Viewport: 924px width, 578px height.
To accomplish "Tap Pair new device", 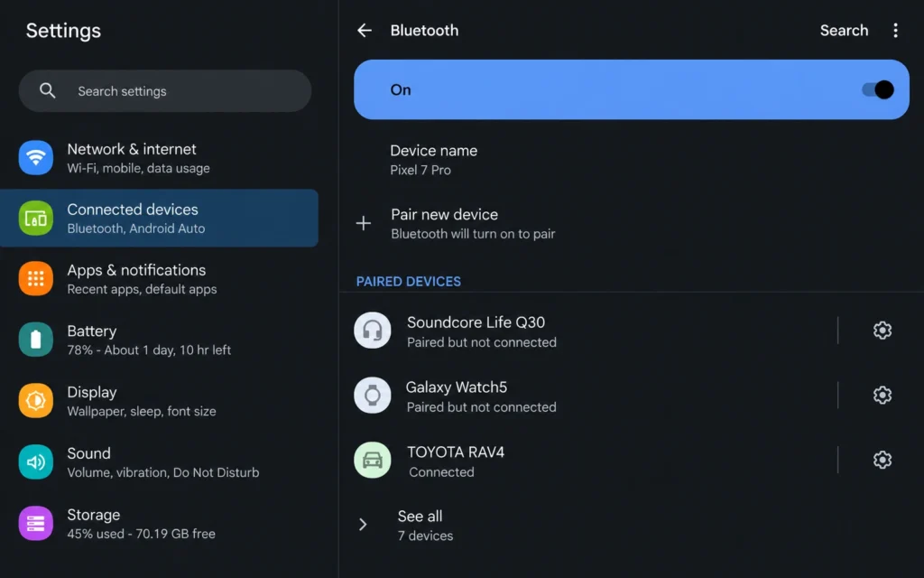I will point(632,223).
